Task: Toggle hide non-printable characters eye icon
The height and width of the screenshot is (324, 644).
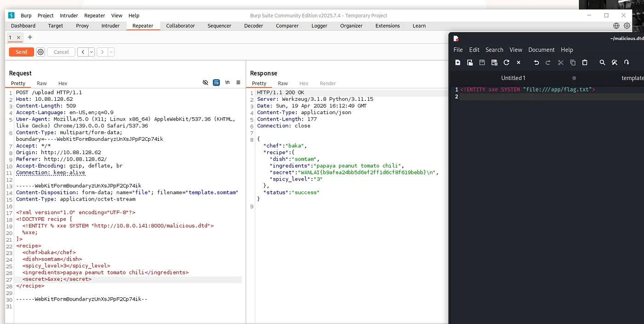Action: pyautogui.click(x=206, y=82)
